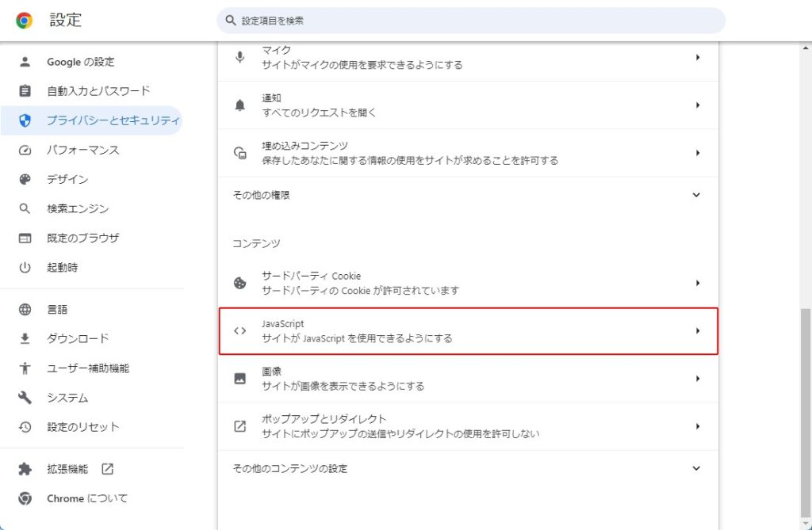Click the puzzle piece 拡張機能 icon
Image resolution: width=812 pixels, height=530 pixels.
coord(25,469)
